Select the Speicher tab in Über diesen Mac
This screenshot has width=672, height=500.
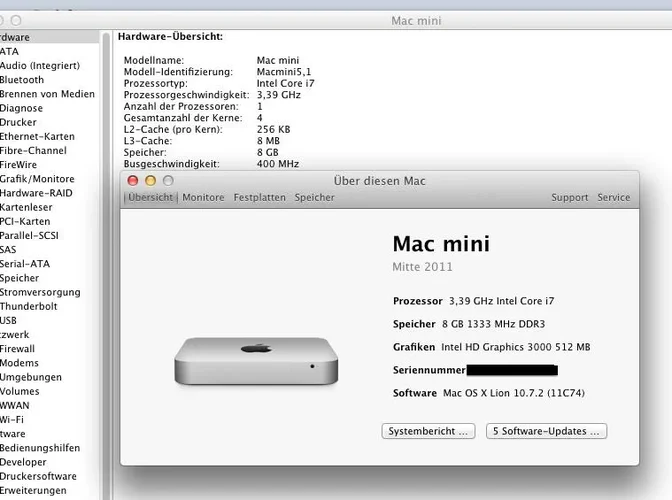pos(314,198)
